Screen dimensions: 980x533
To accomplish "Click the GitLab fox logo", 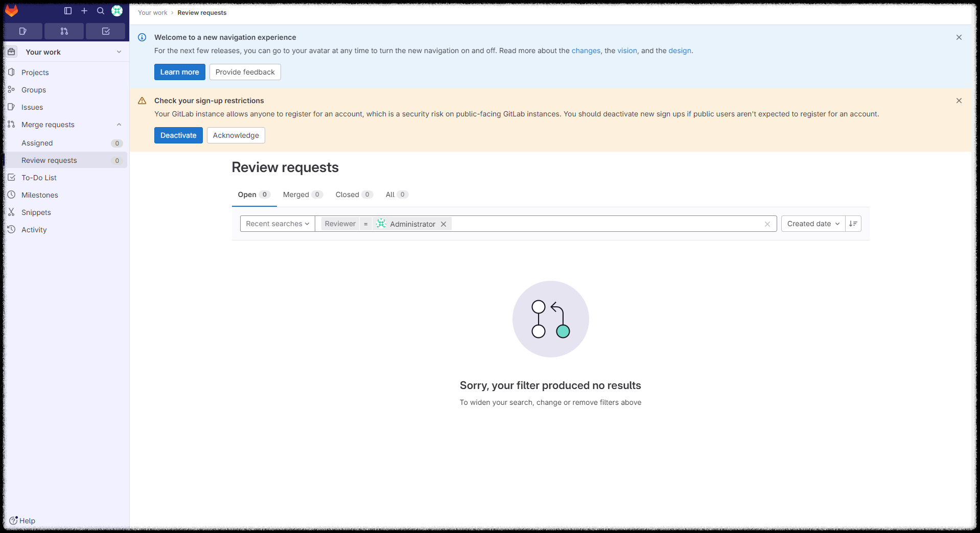I will tap(12, 11).
